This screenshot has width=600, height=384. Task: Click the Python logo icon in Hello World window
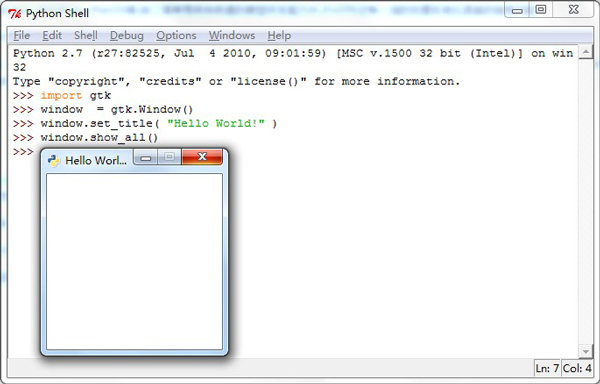pyautogui.click(x=54, y=161)
